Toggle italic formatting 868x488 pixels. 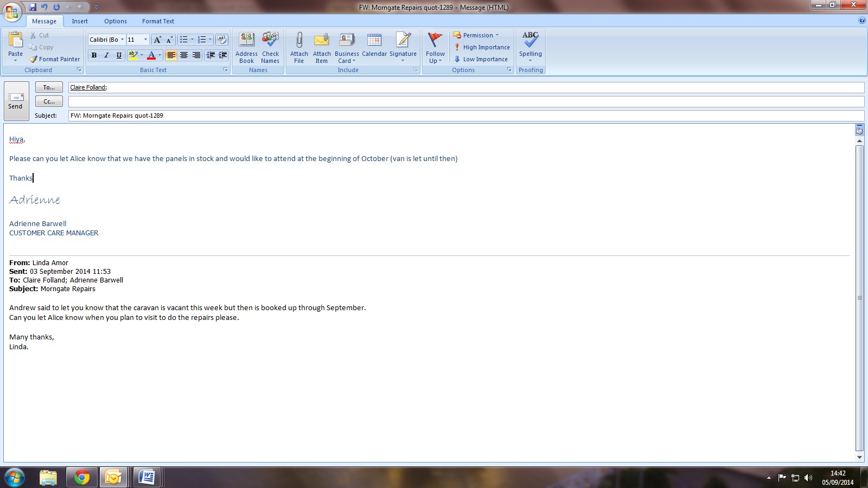(106, 55)
